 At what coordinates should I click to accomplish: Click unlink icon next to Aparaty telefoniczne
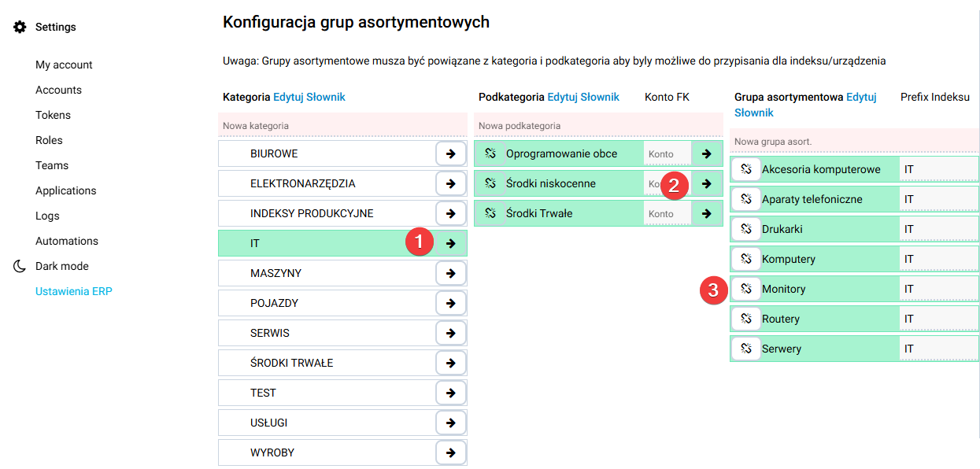point(746,199)
